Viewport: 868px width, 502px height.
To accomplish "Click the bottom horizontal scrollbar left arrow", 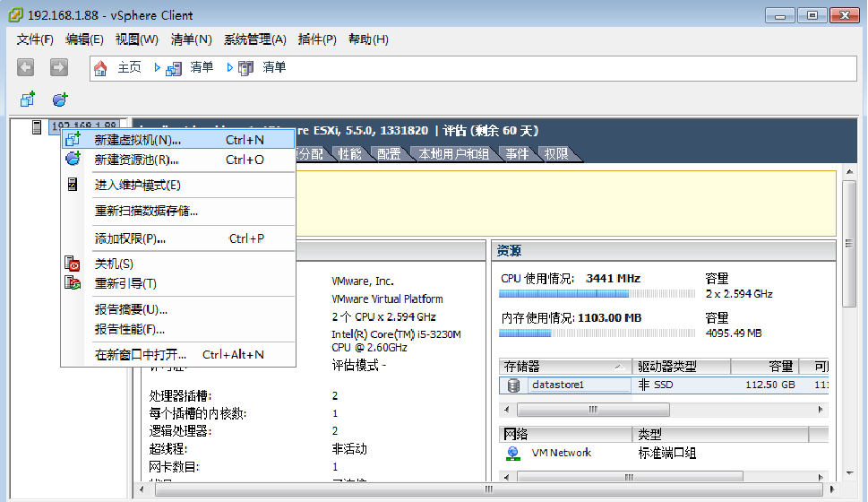I will coord(142,489).
